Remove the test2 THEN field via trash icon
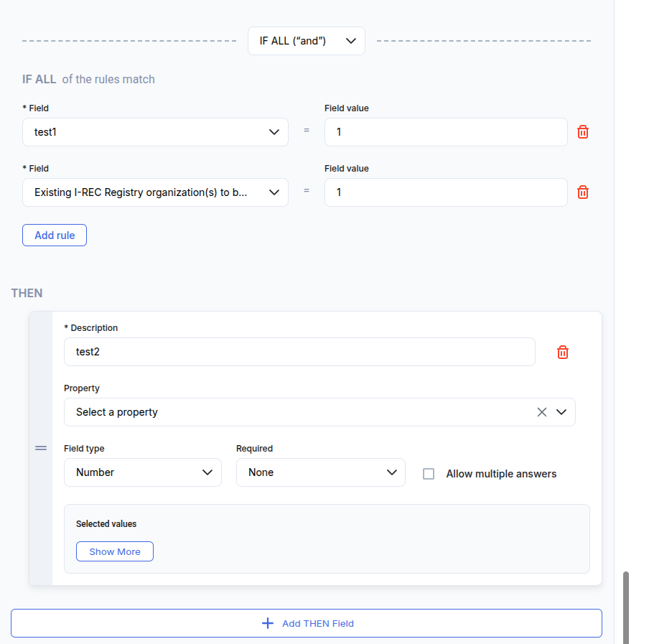Image resolution: width=649 pixels, height=644 pixels. (563, 352)
